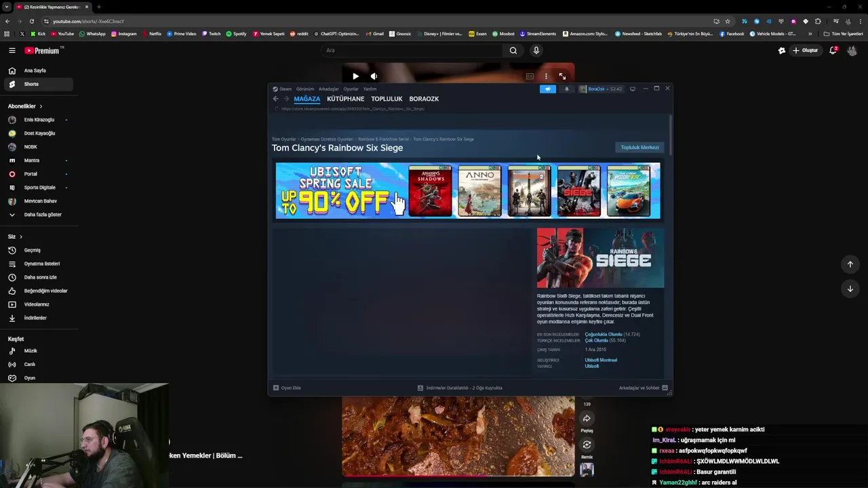Switch to the MAĞAZA tab

pos(307,99)
